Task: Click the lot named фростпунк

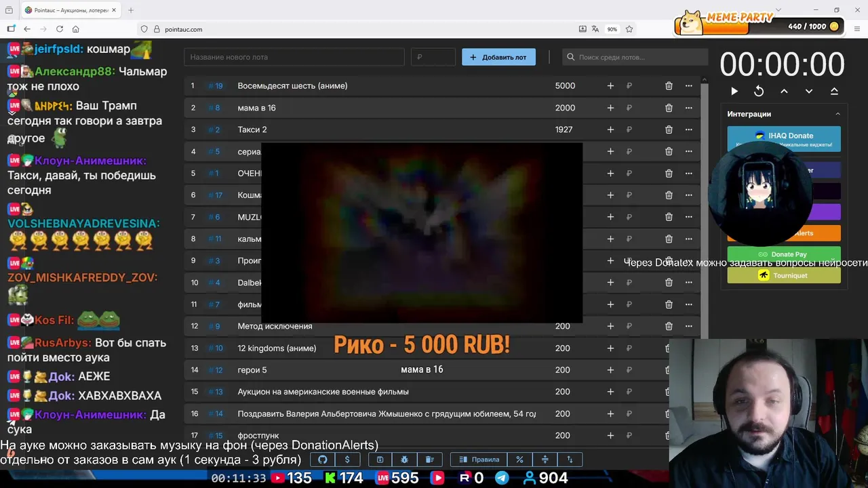Action: (x=258, y=436)
